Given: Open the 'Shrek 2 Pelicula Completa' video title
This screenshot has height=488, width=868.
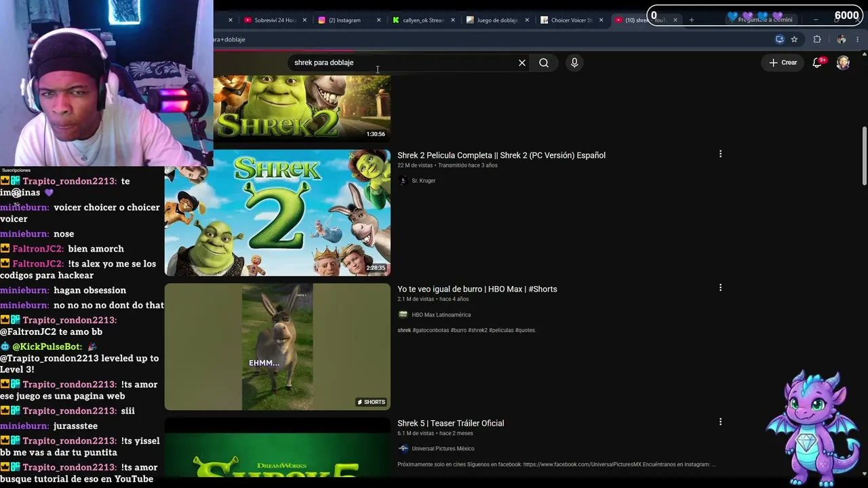Looking at the screenshot, I should coord(501,155).
